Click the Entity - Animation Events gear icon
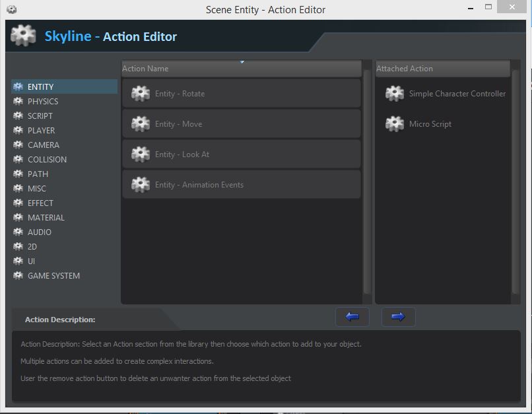Screen dimensions: 532x414 (141, 185)
